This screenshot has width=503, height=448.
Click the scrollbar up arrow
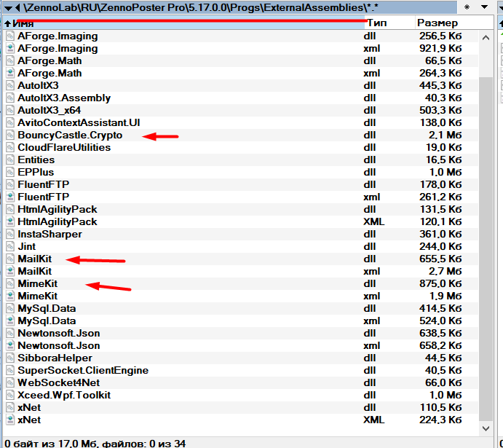[486, 38]
